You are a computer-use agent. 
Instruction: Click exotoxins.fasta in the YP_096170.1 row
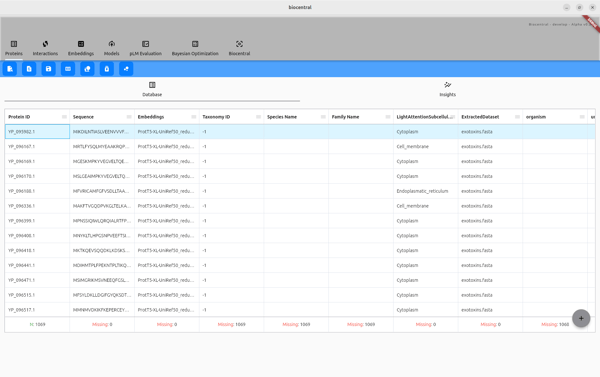click(490, 176)
